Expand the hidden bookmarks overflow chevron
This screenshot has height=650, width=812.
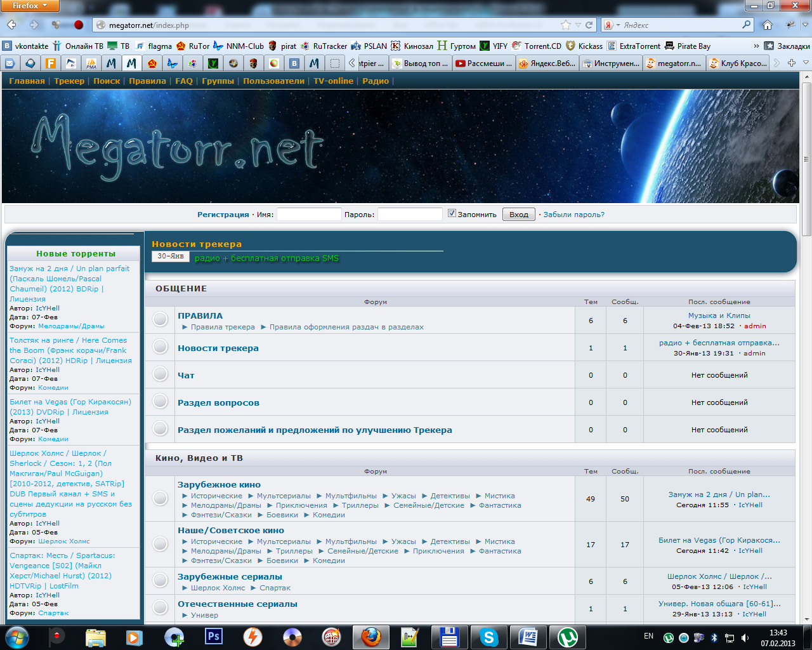756,46
